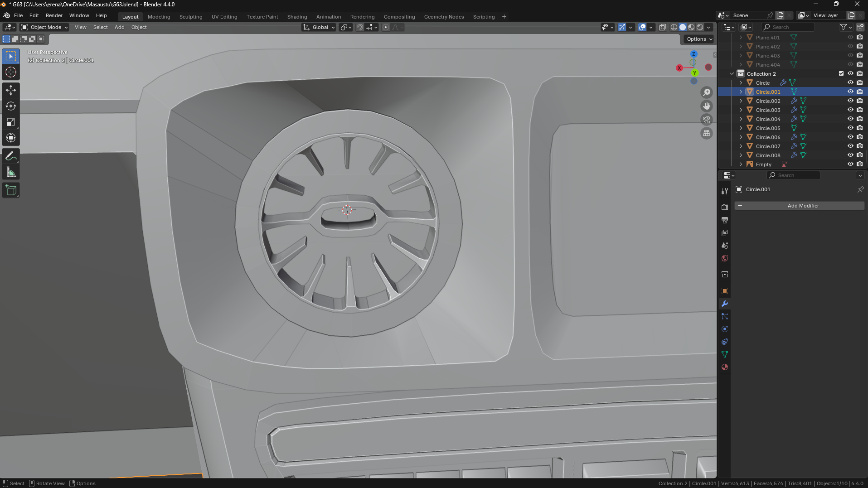Hide Circle.003 using its eye icon

coord(850,110)
